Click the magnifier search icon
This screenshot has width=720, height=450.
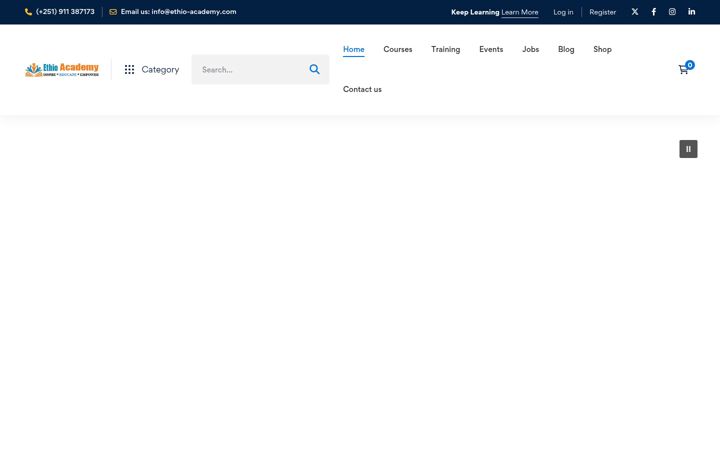tap(315, 69)
